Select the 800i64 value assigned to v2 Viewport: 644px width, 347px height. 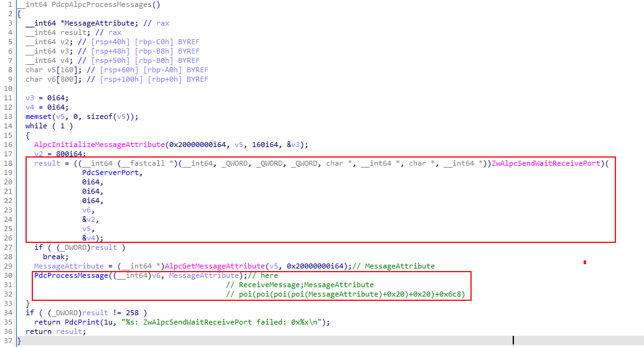(71, 154)
